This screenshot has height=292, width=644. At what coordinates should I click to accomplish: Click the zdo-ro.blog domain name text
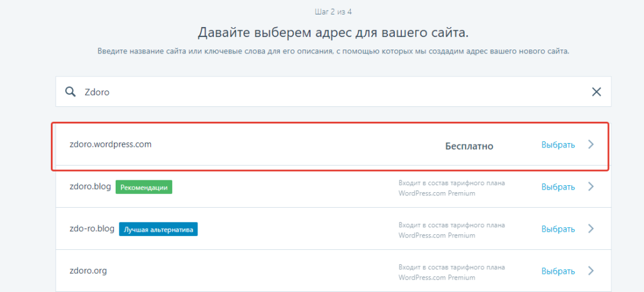point(92,229)
